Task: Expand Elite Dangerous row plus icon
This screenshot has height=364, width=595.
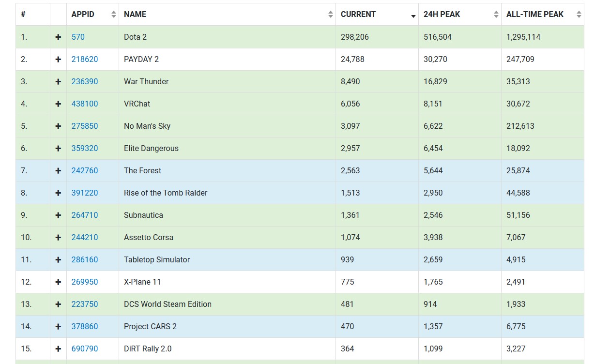Action: [x=58, y=148]
